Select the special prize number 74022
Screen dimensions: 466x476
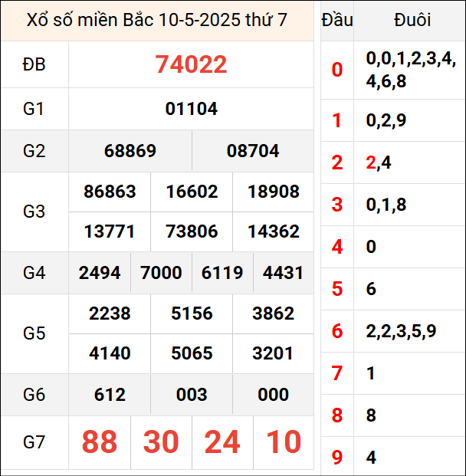[191, 64]
